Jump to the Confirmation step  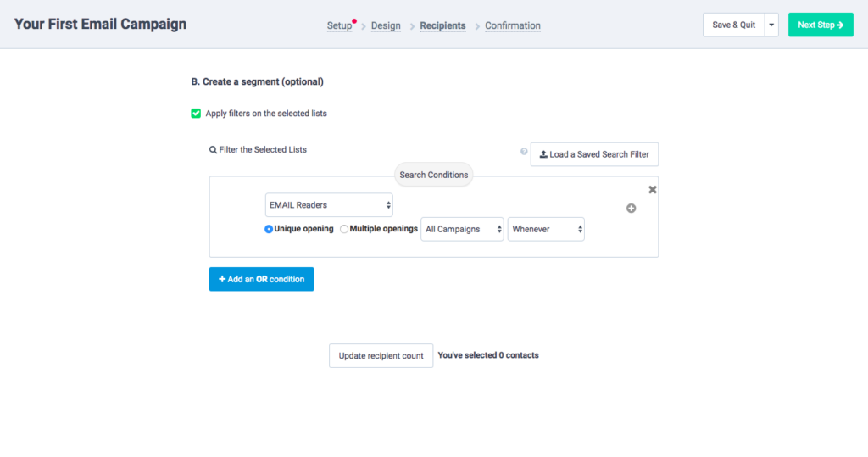pyautogui.click(x=513, y=26)
